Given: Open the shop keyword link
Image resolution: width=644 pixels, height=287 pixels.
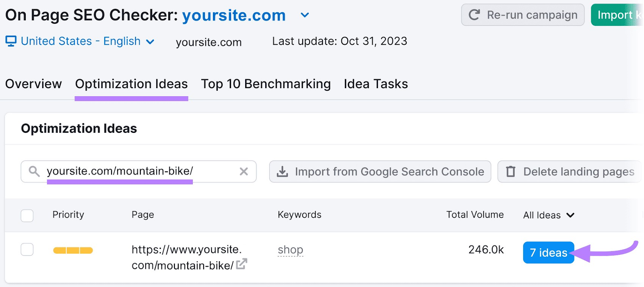Looking at the screenshot, I should [290, 249].
